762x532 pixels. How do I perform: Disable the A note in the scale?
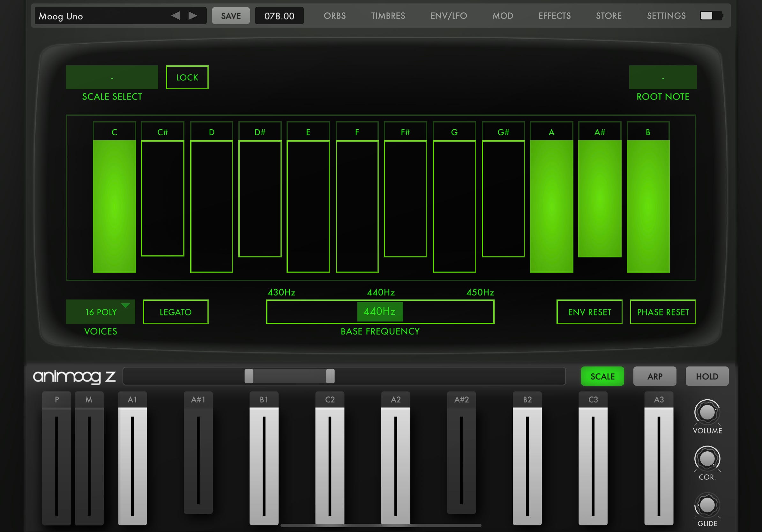tap(552, 197)
